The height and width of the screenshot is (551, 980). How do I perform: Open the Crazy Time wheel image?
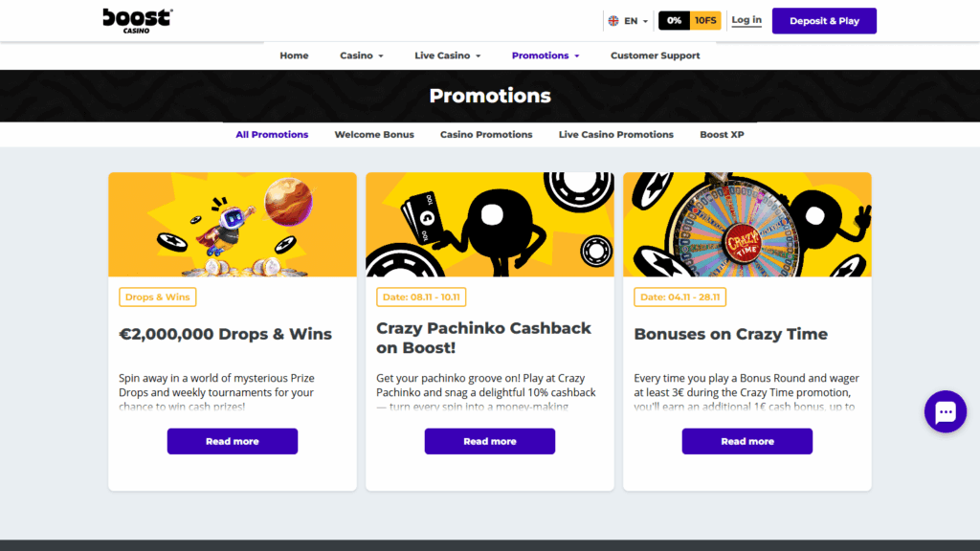coord(747,224)
